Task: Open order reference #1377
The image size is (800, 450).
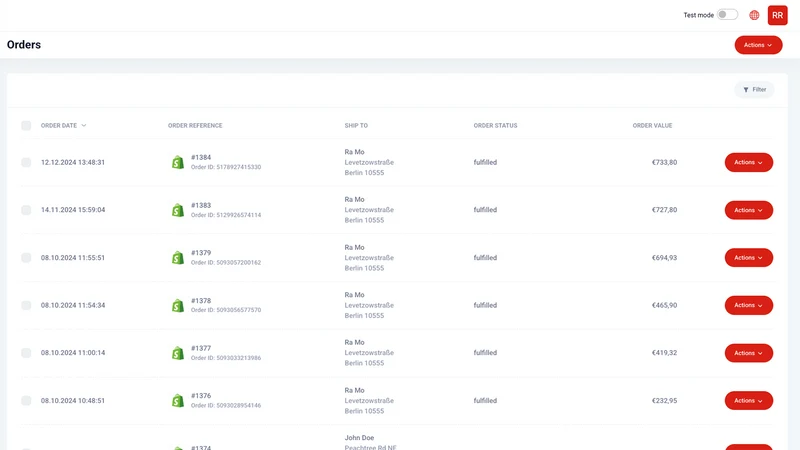Action: pos(201,348)
